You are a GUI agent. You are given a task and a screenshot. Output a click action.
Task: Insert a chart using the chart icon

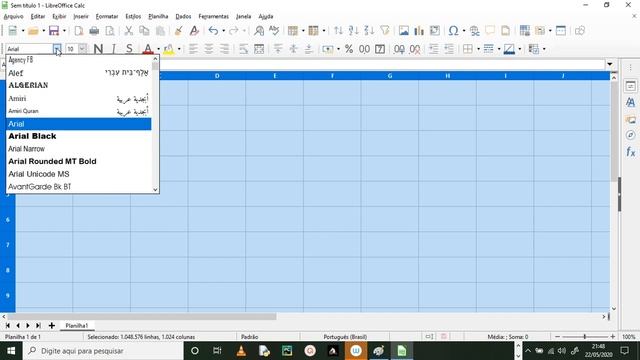(419, 31)
